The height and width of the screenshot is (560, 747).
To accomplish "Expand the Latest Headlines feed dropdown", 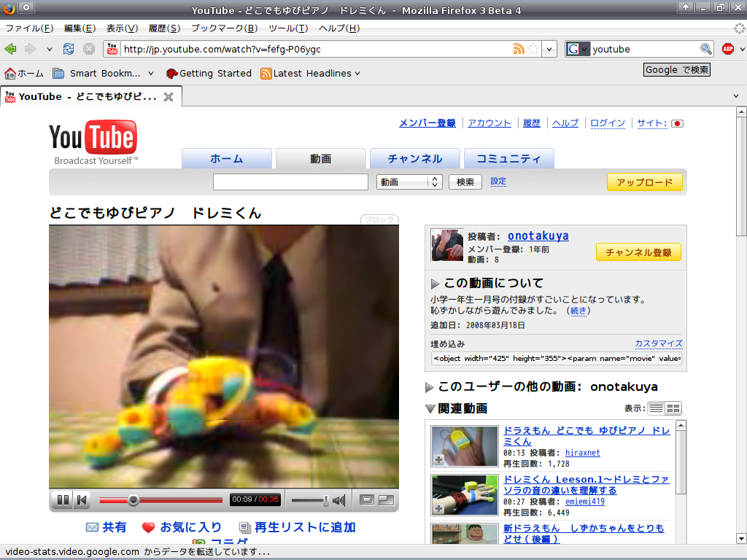I will coord(357,74).
